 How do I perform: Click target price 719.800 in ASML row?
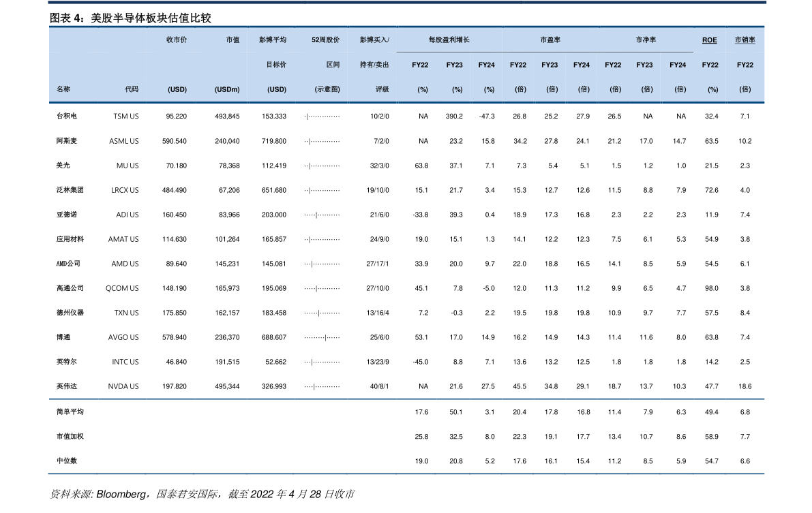(274, 141)
